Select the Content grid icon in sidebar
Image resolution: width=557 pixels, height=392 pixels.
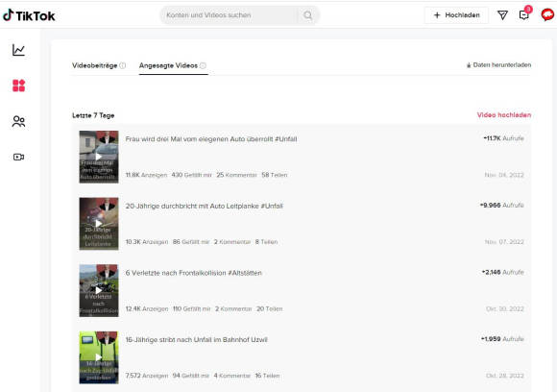(x=18, y=86)
